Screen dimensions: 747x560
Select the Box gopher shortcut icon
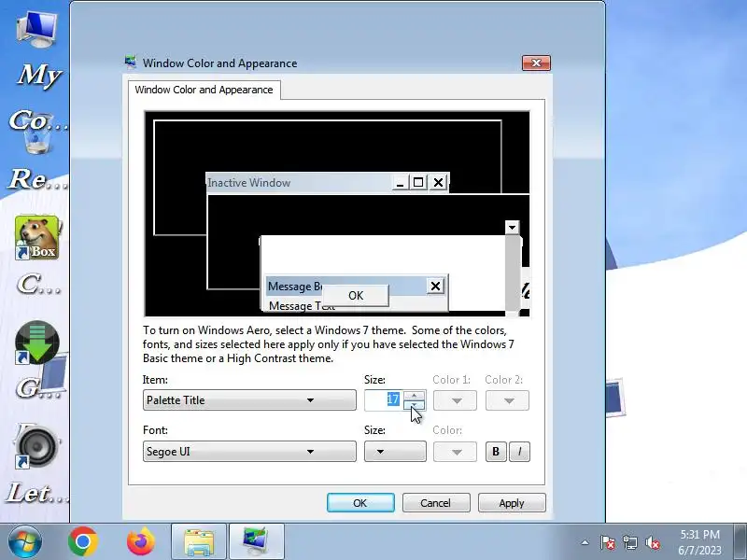tap(37, 237)
